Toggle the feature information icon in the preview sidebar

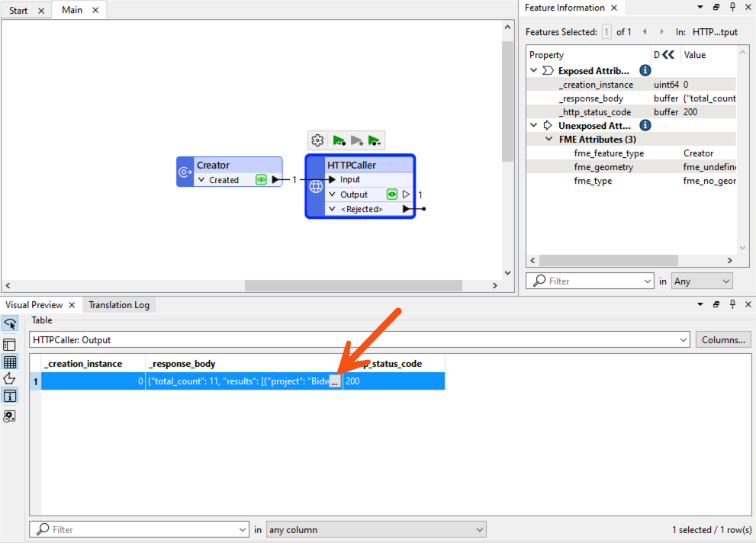(x=10, y=397)
